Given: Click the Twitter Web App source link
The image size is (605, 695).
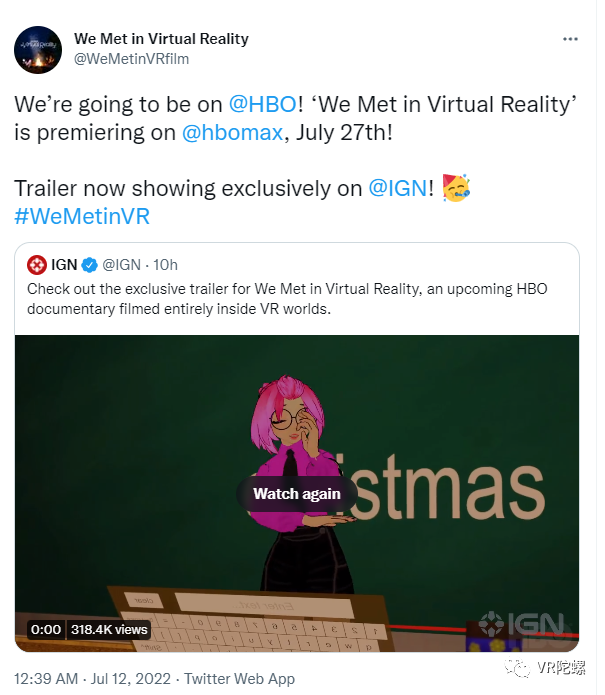Looking at the screenshot, I should 239,679.
